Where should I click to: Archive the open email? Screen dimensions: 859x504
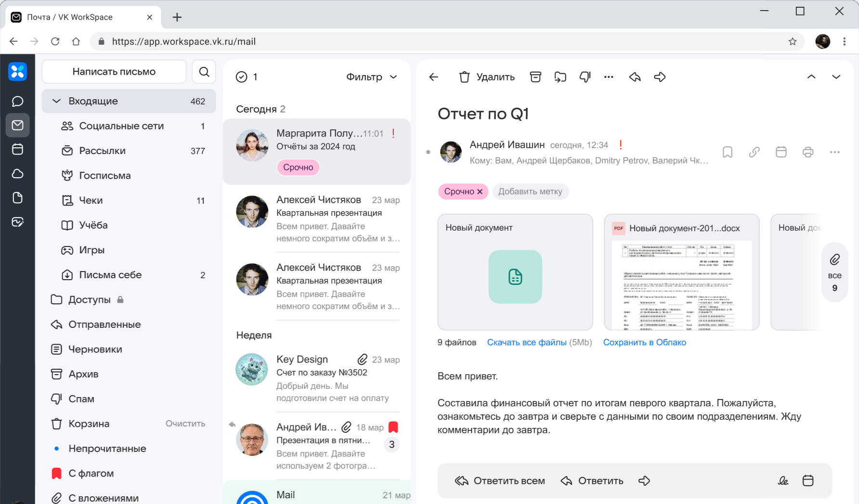click(x=535, y=77)
